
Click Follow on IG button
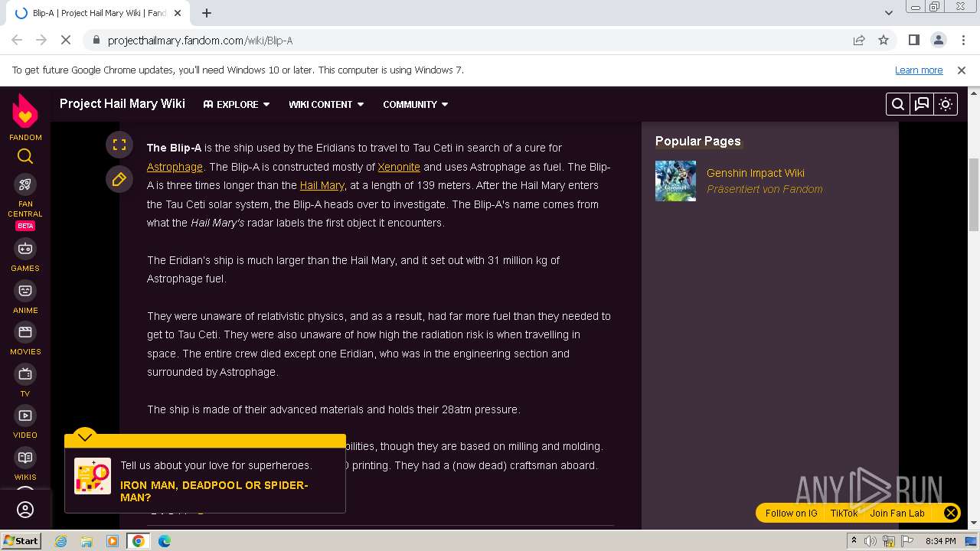(x=791, y=514)
